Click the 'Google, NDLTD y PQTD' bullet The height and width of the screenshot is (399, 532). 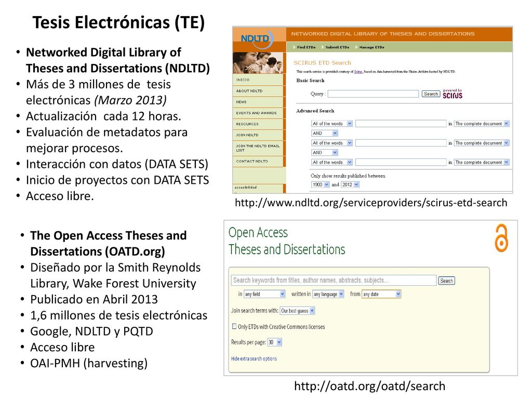point(91,331)
